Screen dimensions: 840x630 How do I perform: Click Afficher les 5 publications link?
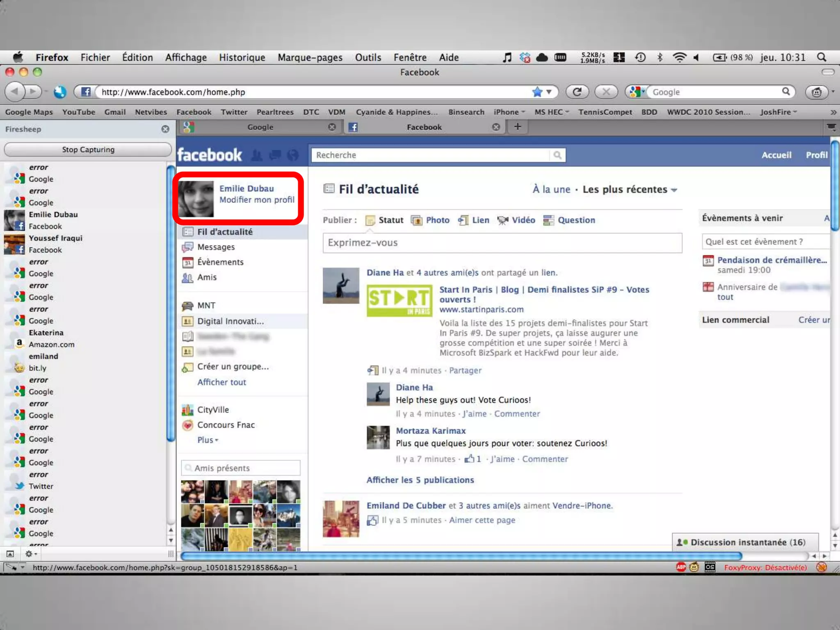(420, 480)
